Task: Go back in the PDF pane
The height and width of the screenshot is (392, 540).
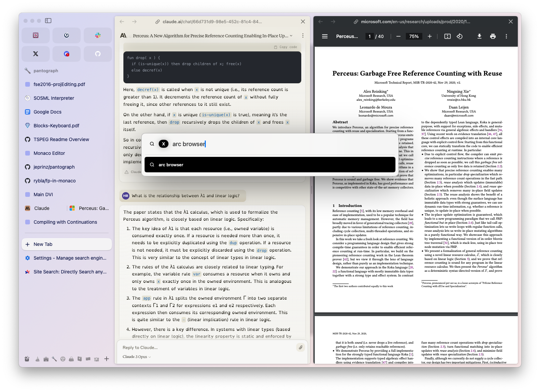Action: click(x=321, y=21)
